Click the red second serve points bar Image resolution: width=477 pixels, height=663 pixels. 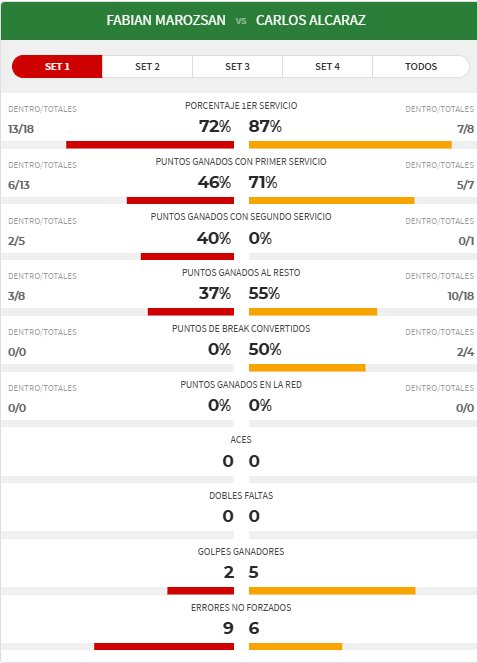[187, 256]
